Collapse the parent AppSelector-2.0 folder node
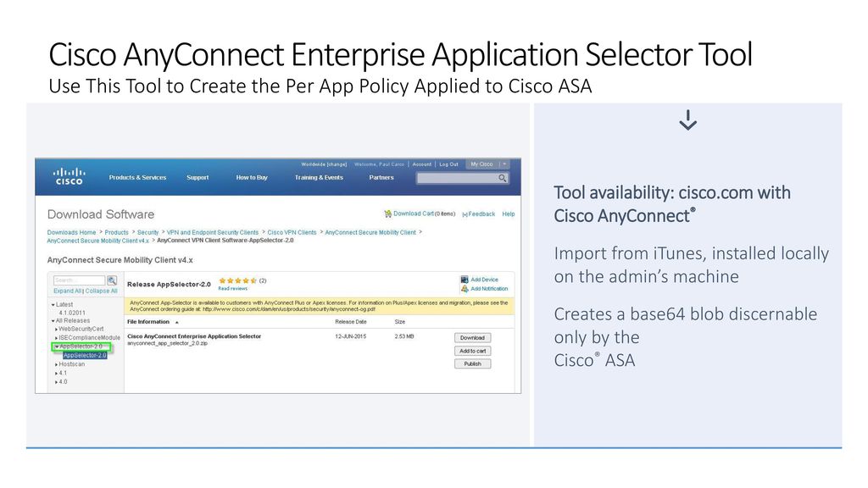868x488 pixels. click(57, 347)
